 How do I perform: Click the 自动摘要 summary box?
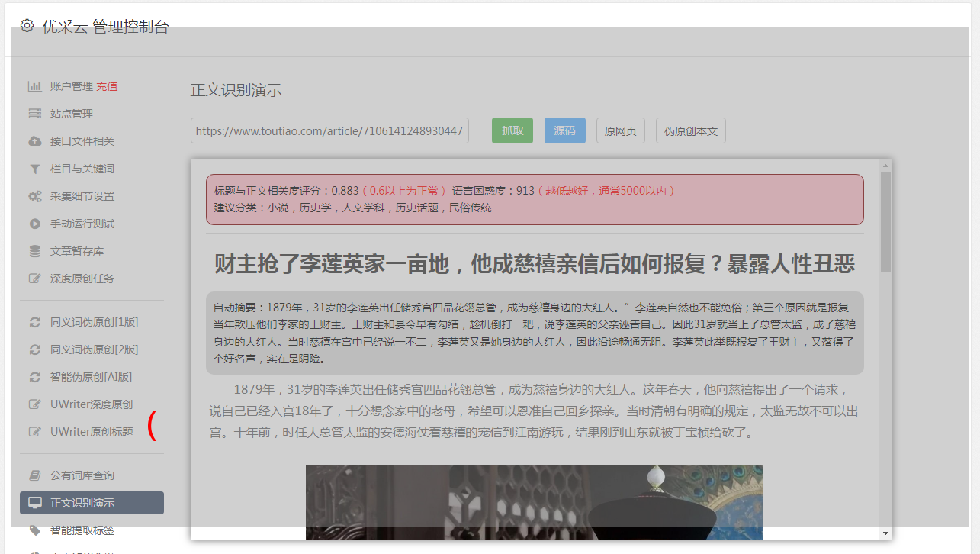(535, 333)
